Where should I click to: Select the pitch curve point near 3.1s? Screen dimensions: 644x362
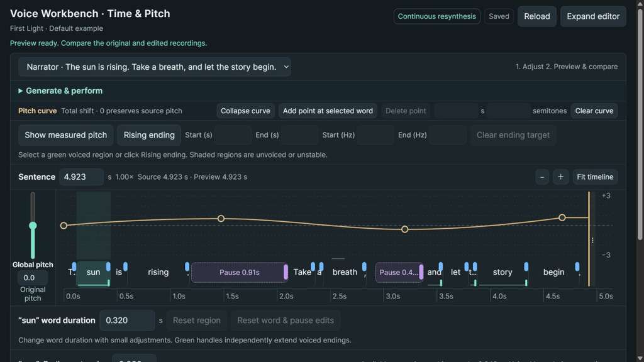tap(404, 229)
